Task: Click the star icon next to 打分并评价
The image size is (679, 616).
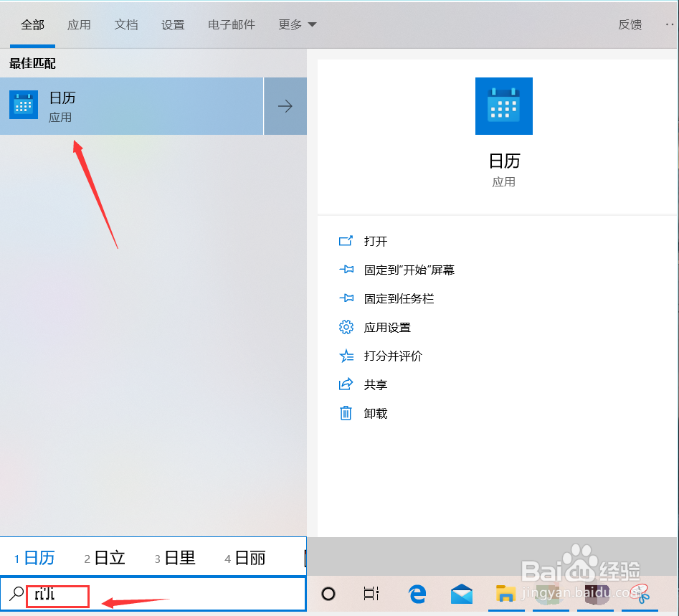Action: (346, 356)
